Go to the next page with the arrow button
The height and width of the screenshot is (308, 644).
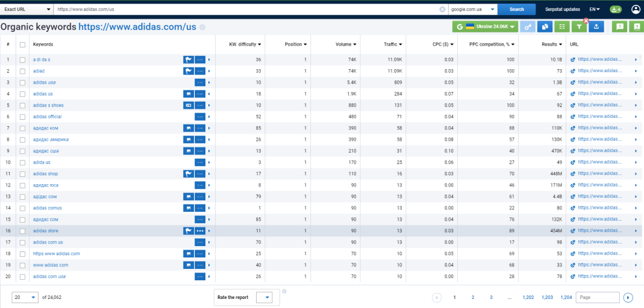tap(628, 297)
